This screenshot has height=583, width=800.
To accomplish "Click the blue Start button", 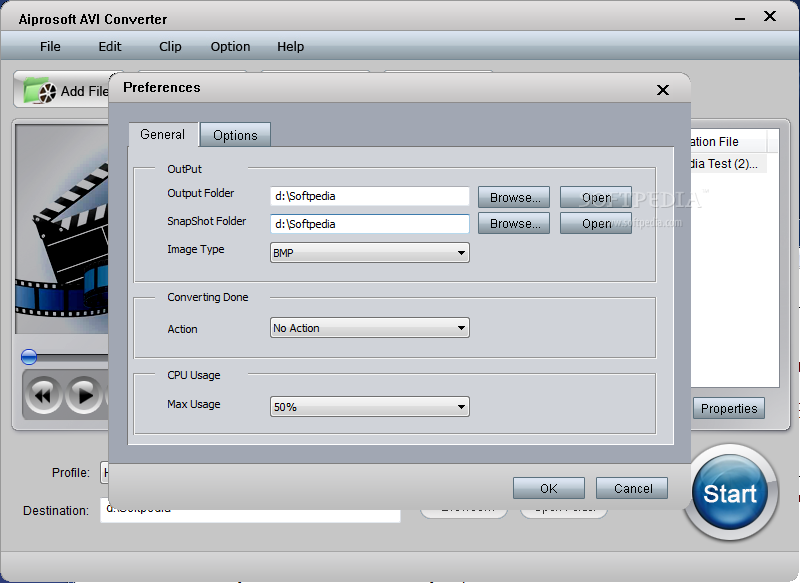I will coord(730,493).
